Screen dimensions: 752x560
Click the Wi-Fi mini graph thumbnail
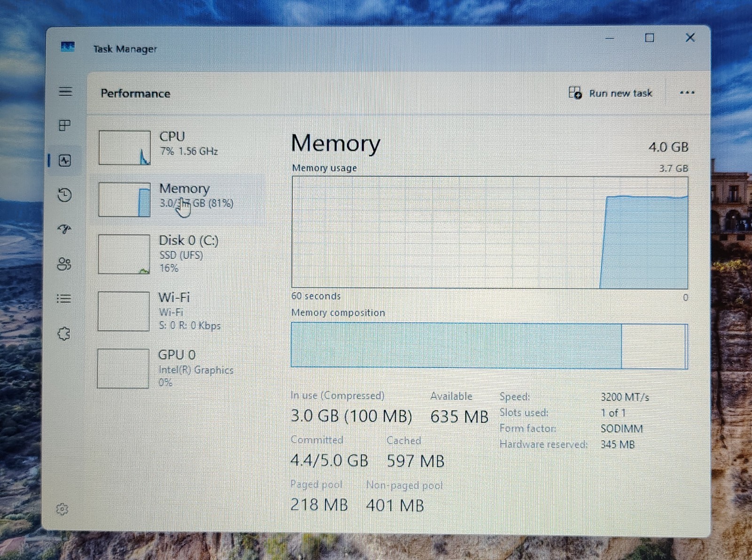coord(124,311)
